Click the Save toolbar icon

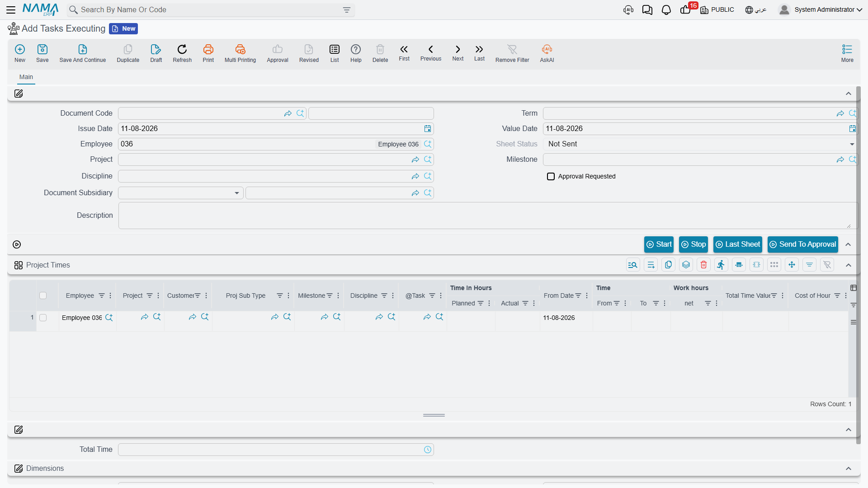[x=42, y=49]
